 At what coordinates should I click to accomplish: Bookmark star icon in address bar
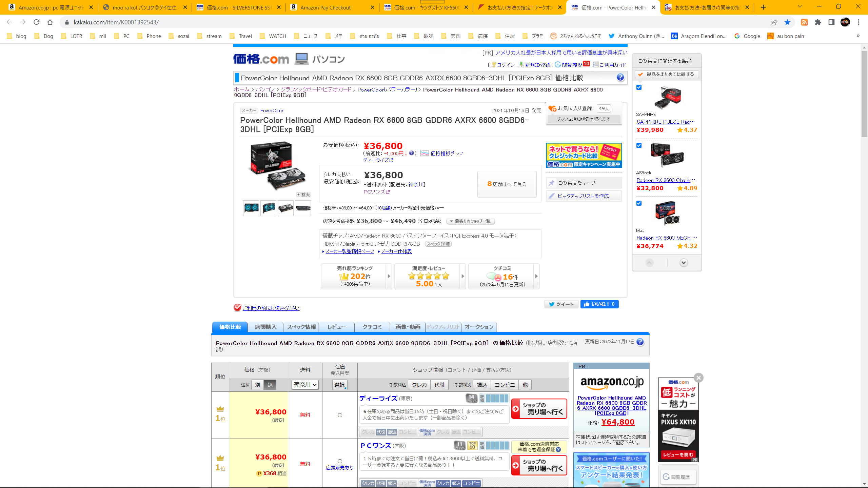click(787, 22)
